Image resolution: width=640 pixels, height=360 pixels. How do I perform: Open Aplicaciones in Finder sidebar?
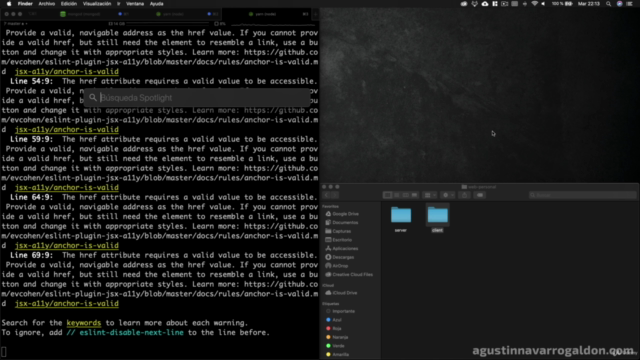[x=342, y=248]
